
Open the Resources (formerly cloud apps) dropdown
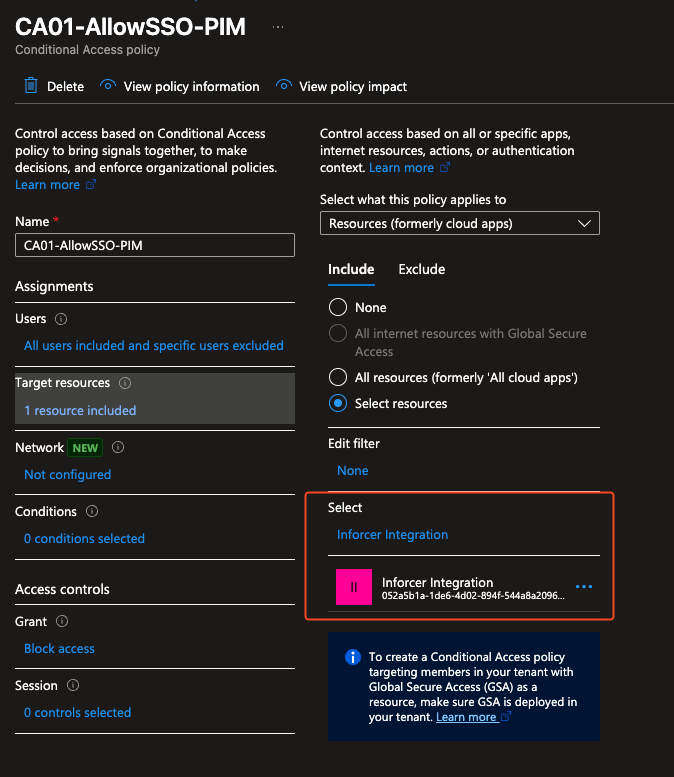[x=459, y=223]
